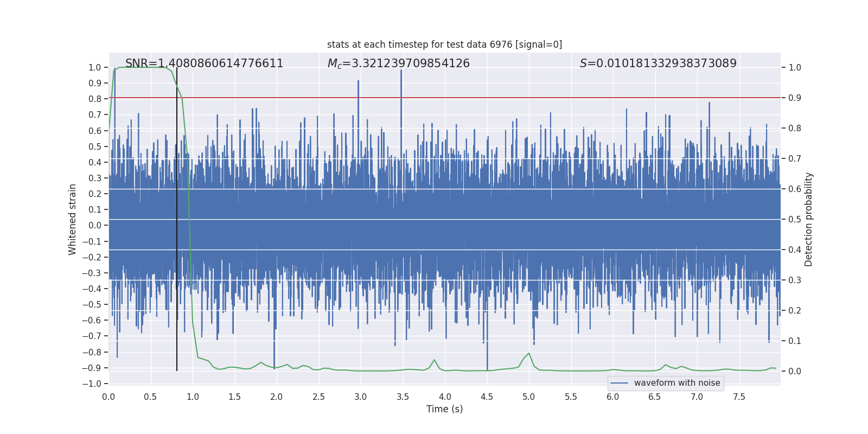Click the 'Time (s)' x-axis label
The width and height of the screenshot is (868, 434).
[x=444, y=409]
